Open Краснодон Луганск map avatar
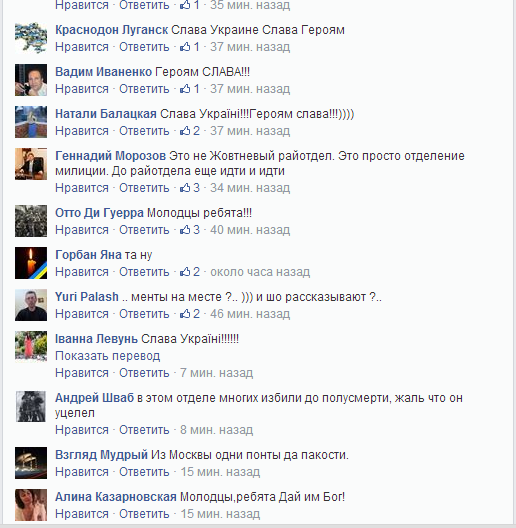Viewport: 516px width, 528px height. 31,38
